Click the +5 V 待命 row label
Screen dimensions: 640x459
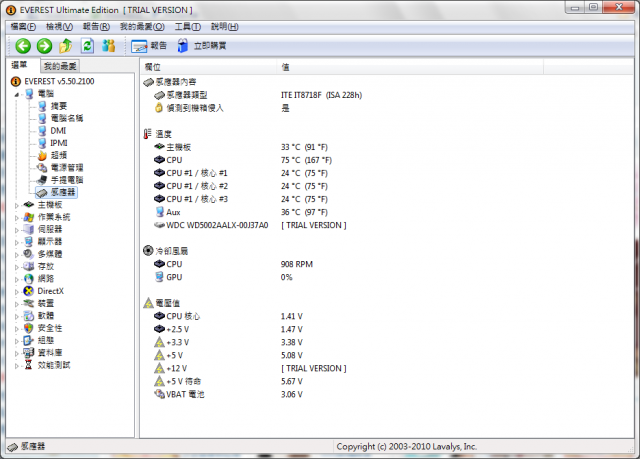click(x=183, y=381)
